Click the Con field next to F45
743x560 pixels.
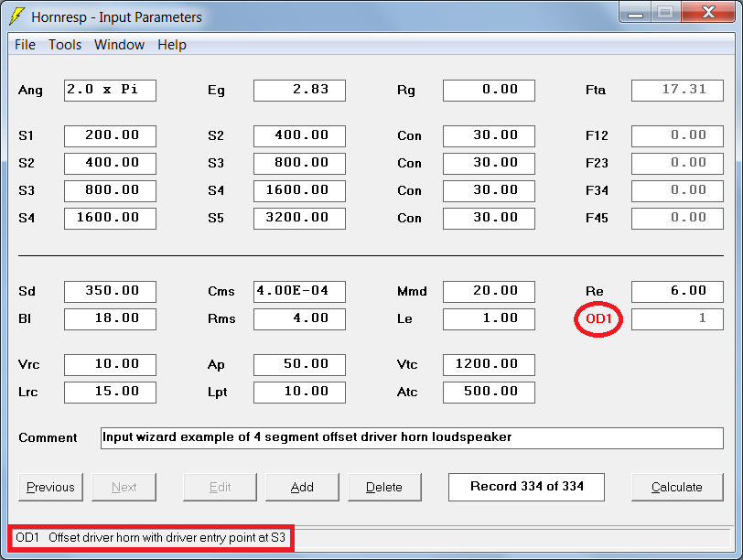coord(489,219)
